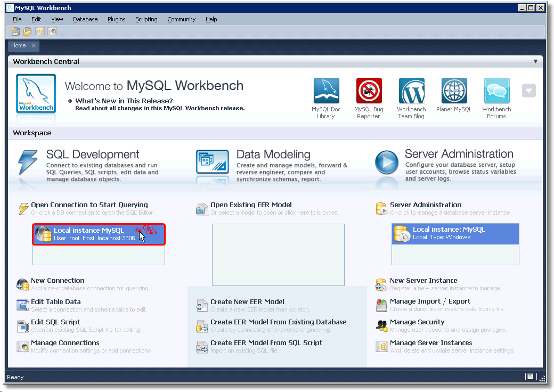Click the third icon in the main toolbar
Viewport: 554px width, 392px height.
click(39, 31)
